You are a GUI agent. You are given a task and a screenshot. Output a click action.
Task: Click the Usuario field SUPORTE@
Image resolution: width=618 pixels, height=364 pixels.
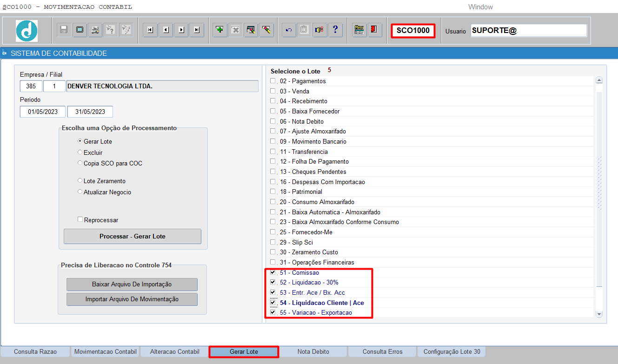pyautogui.click(x=529, y=31)
